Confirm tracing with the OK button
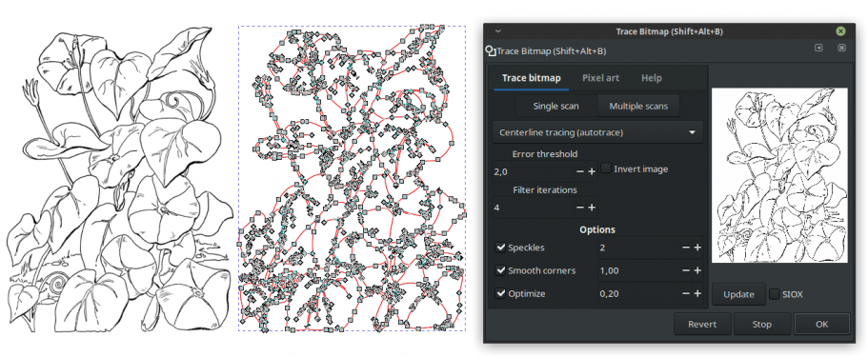This screenshot has width=868, height=357. point(821,325)
